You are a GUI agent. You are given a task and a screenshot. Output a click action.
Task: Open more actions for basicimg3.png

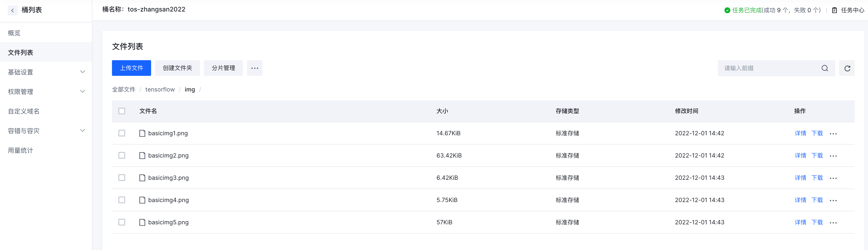(833, 178)
